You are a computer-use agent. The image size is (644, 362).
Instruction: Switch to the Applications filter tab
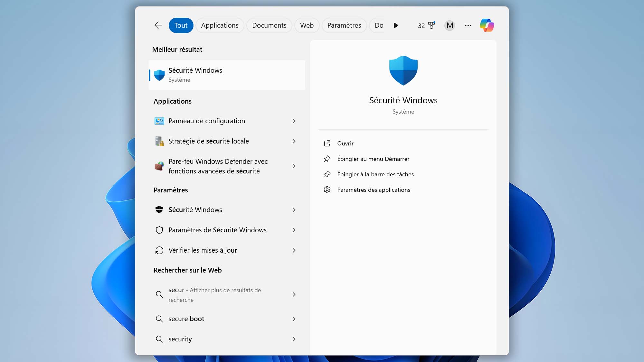(220, 25)
